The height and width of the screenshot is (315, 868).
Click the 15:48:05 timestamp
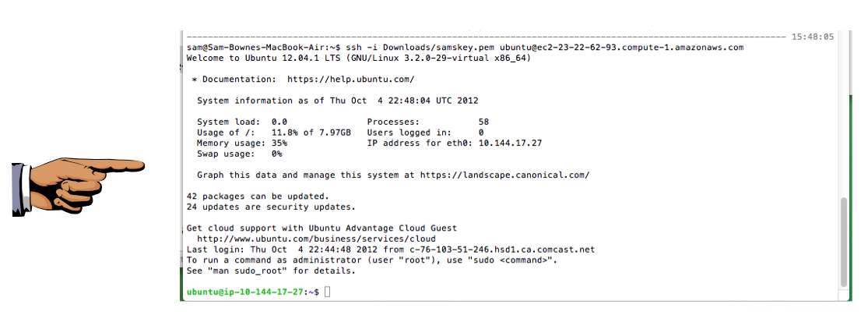[x=812, y=37]
